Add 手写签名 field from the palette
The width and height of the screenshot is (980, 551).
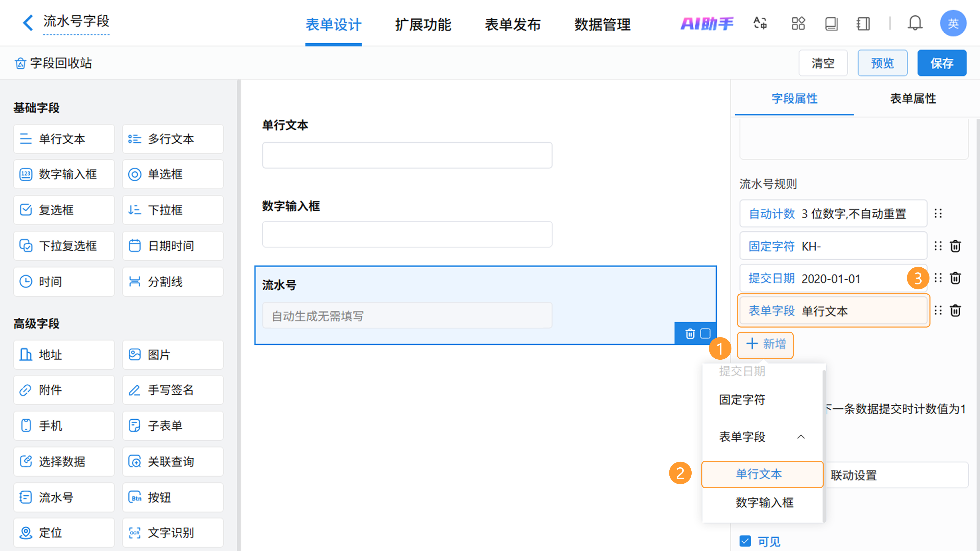coord(173,390)
